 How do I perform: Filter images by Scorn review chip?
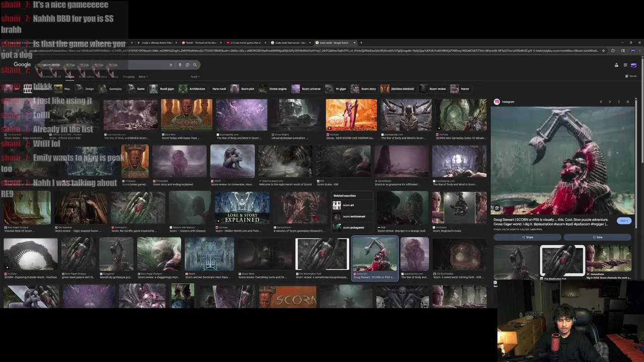(433, 89)
